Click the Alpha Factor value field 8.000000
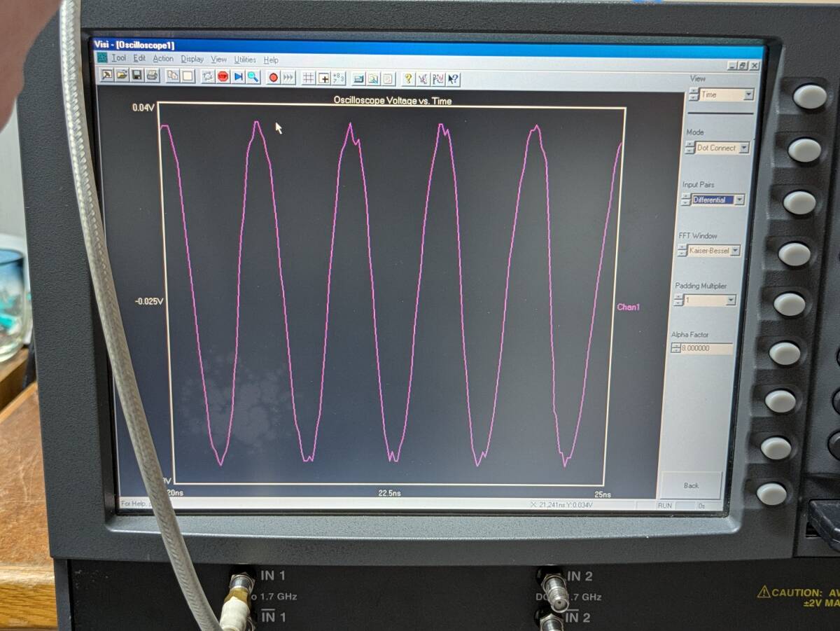Image resolution: width=840 pixels, height=631 pixels. (706, 348)
